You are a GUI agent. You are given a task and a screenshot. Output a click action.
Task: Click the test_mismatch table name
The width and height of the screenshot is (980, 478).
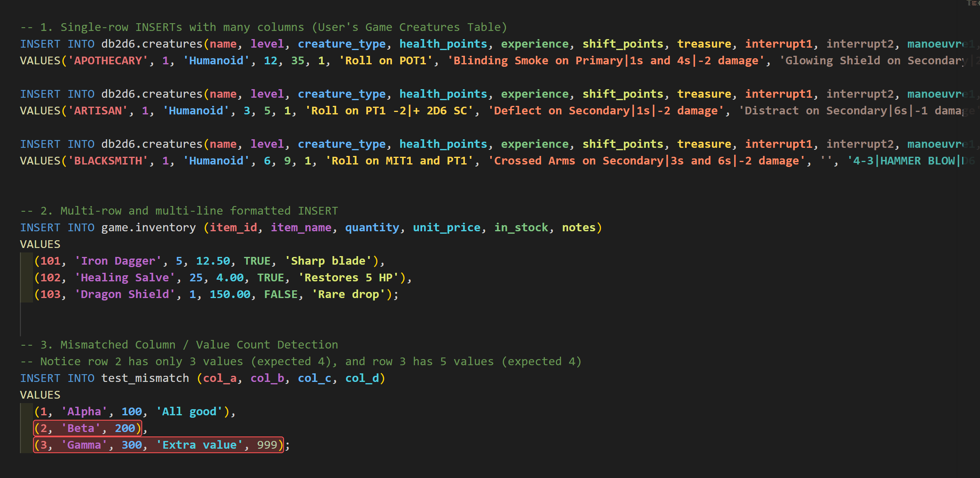tap(145, 378)
